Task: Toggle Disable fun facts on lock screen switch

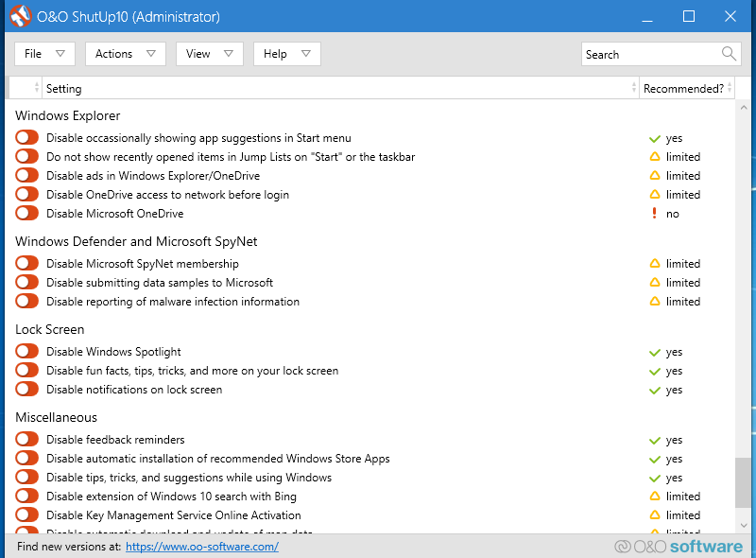Action: click(27, 370)
